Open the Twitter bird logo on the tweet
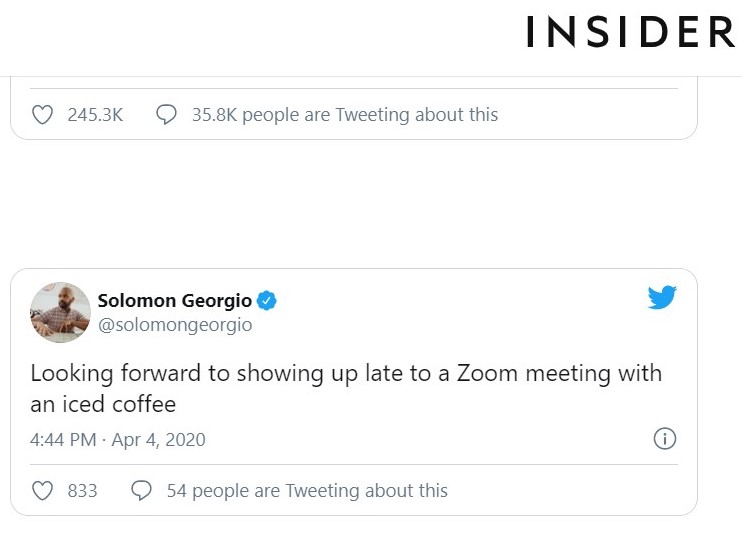 pos(662,298)
